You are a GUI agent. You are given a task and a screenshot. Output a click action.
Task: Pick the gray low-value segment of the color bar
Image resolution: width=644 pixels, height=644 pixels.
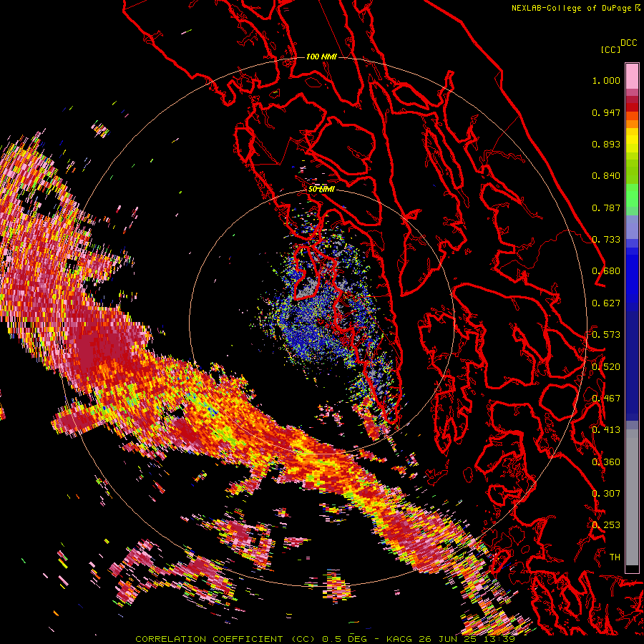coord(632,498)
